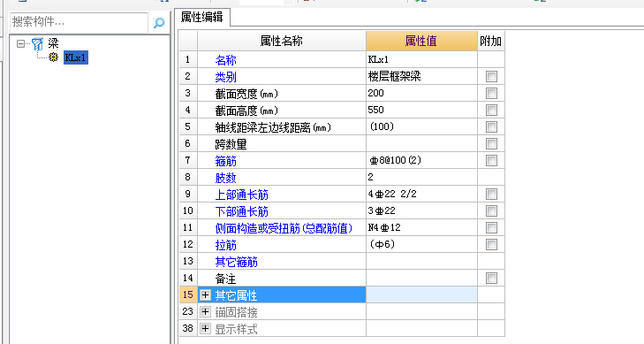Click the 属性名称 column header
The image size is (644, 344).
click(x=282, y=41)
